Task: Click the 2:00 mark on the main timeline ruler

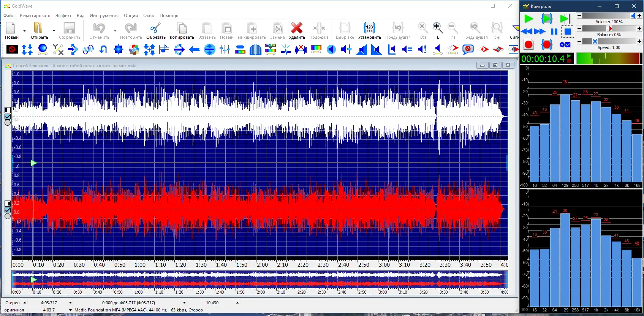Action: pos(262,265)
